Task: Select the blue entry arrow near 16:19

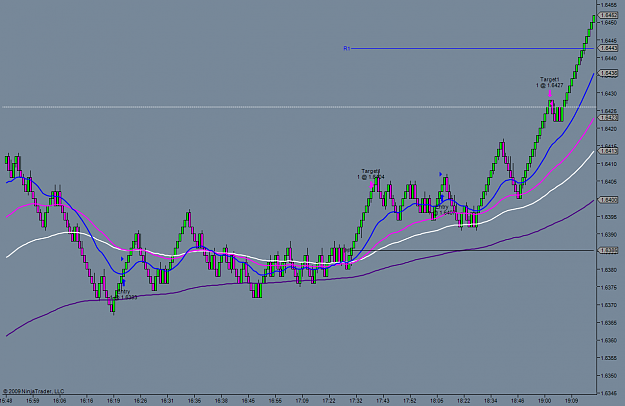Action: (x=124, y=282)
